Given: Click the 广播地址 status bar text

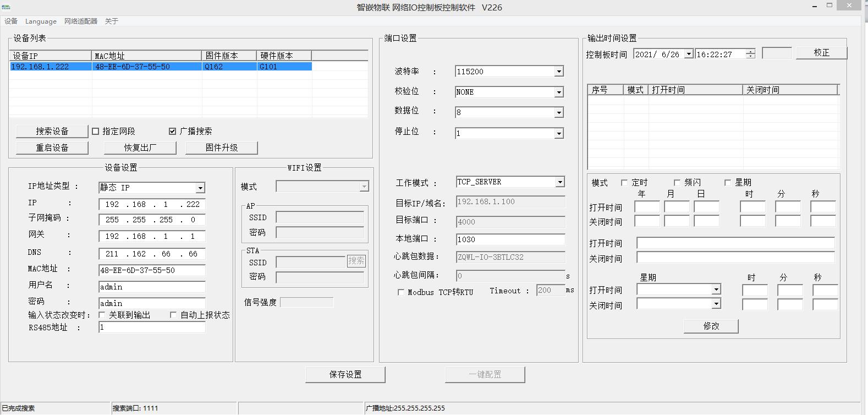Looking at the screenshot, I should pyautogui.click(x=405, y=408).
